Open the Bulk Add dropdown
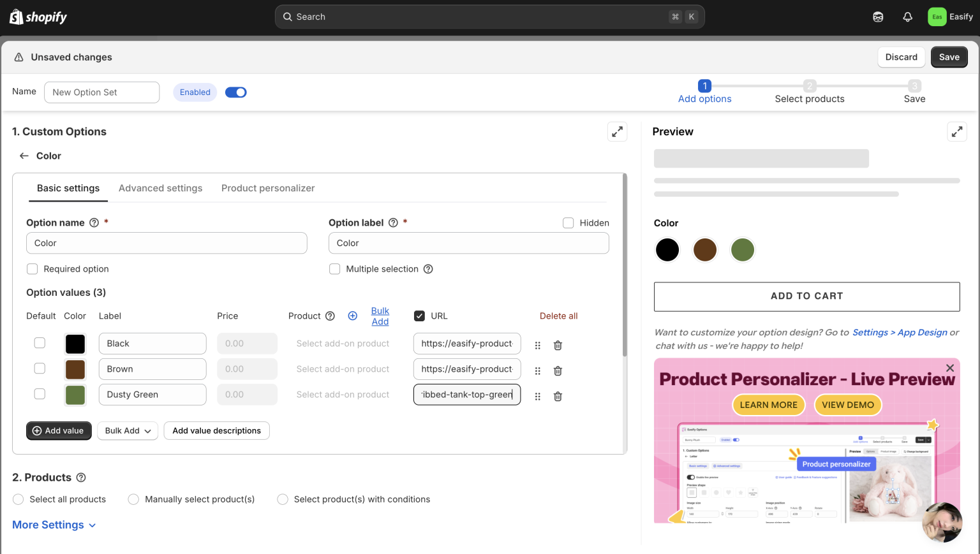 point(127,430)
